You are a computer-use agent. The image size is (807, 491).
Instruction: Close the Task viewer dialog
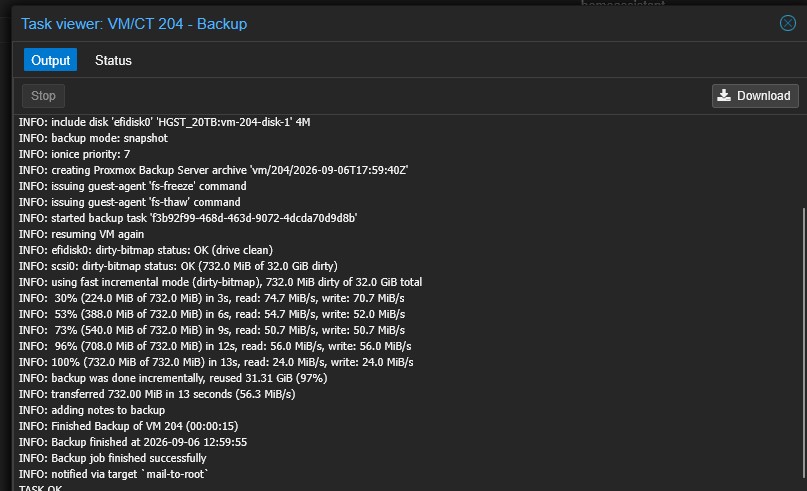pos(787,23)
